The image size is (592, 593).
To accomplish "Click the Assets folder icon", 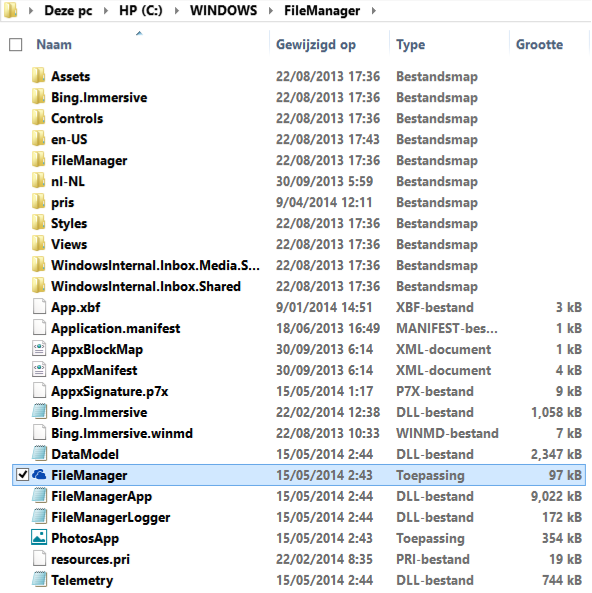I will 39,75.
